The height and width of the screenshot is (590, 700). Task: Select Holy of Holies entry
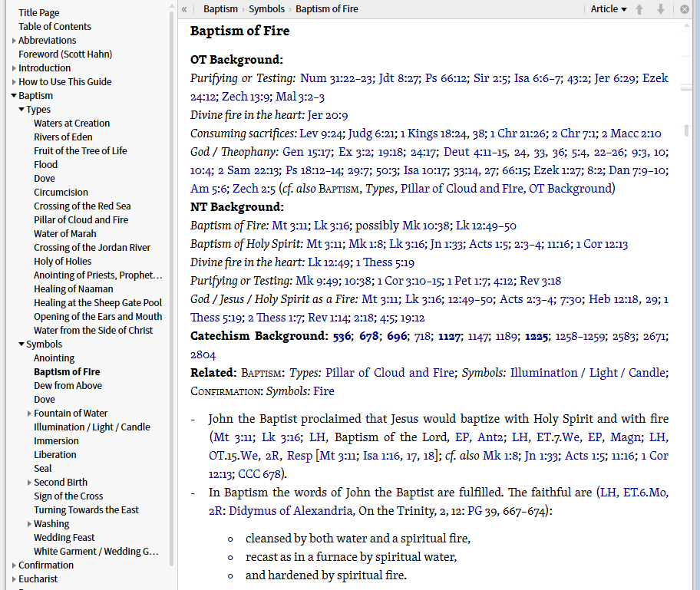pos(62,262)
